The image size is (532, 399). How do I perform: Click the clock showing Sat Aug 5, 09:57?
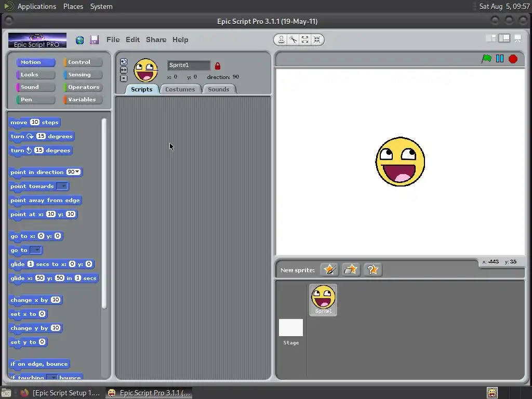tap(504, 6)
